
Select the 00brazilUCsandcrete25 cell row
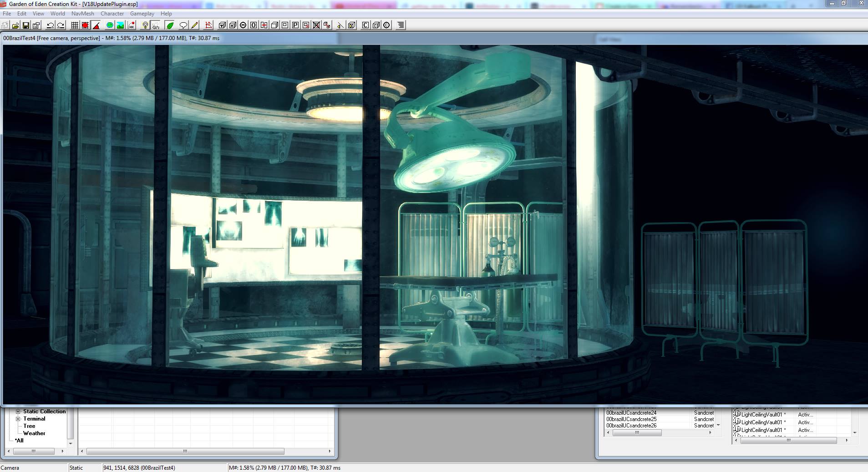[660, 419]
